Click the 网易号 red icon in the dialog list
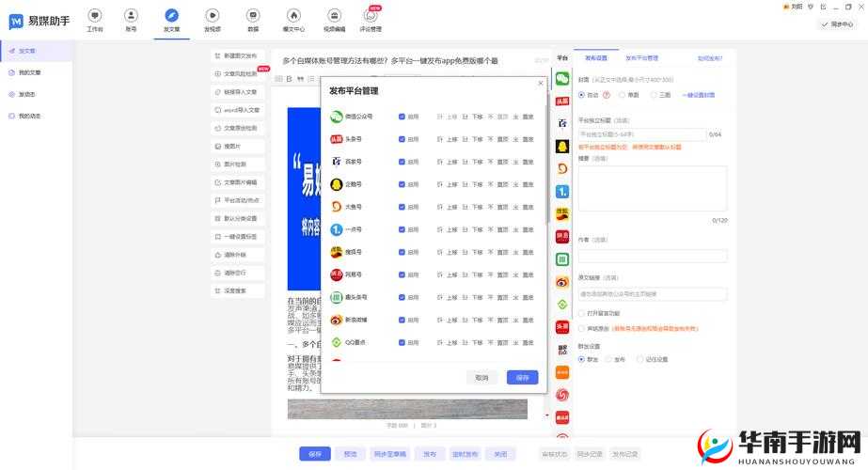 click(336, 274)
